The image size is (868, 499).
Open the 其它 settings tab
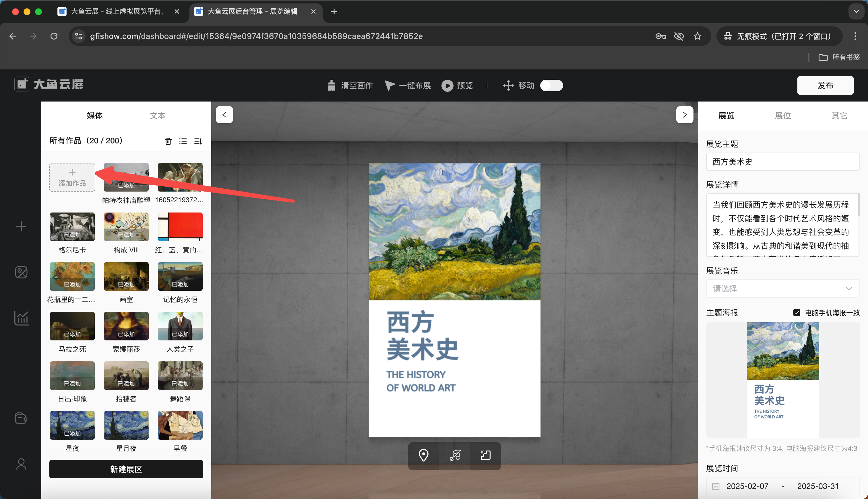(839, 116)
